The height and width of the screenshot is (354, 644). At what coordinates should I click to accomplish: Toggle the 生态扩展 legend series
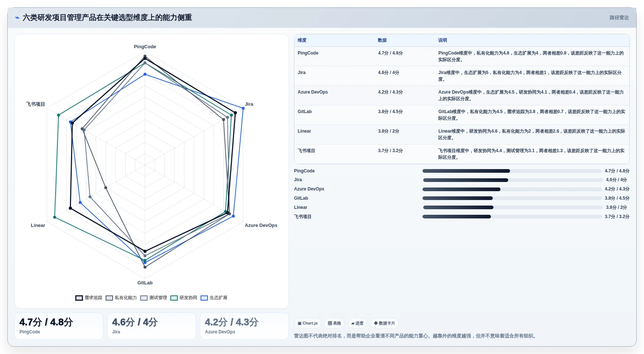pos(214,298)
